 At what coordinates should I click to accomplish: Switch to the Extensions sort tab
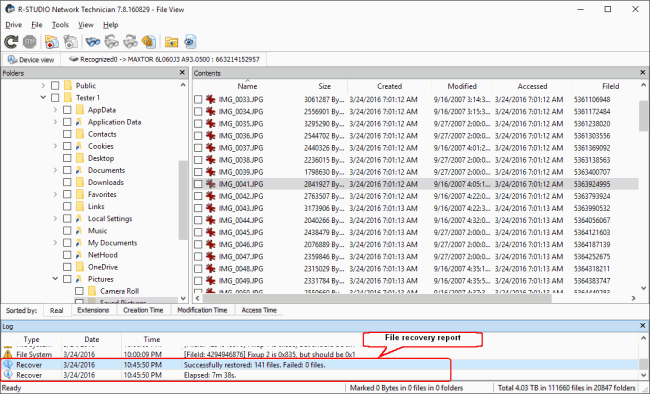click(x=93, y=310)
